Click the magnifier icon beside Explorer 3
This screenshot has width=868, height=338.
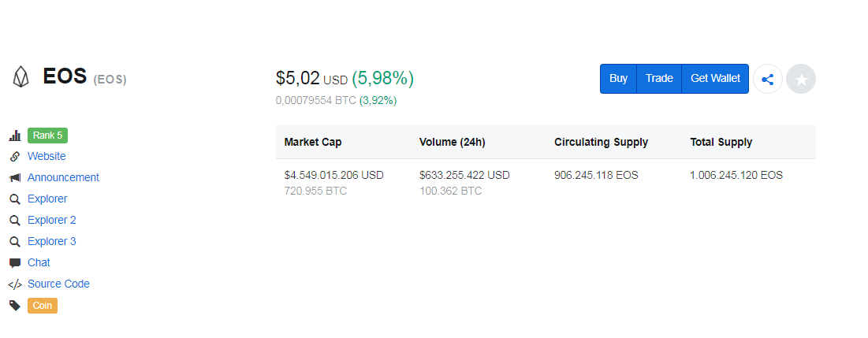pyautogui.click(x=14, y=242)
